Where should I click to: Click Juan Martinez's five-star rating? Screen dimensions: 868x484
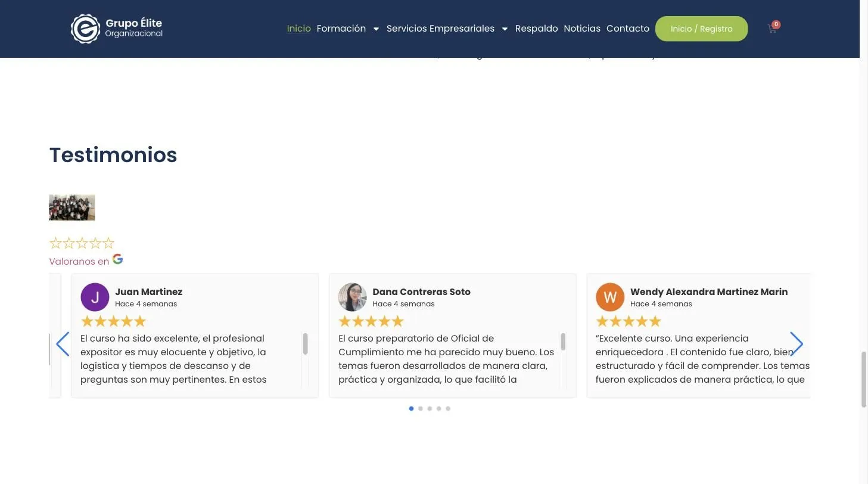[x=113, y=322]
